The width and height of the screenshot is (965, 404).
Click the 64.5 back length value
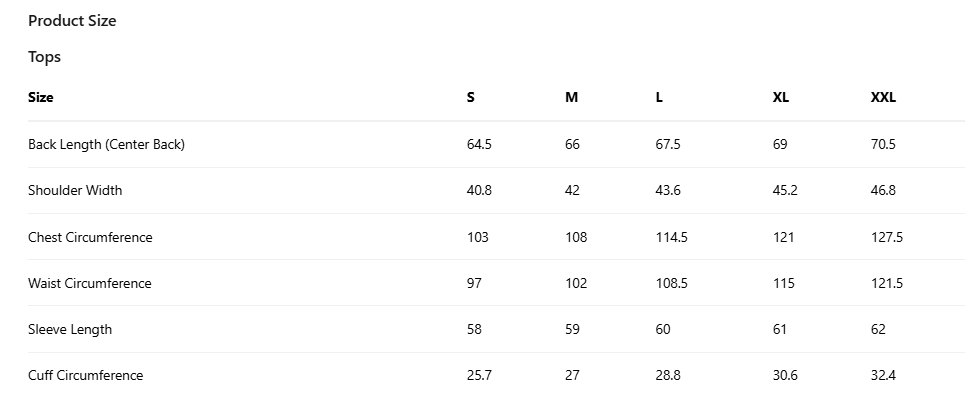(479, 144)
